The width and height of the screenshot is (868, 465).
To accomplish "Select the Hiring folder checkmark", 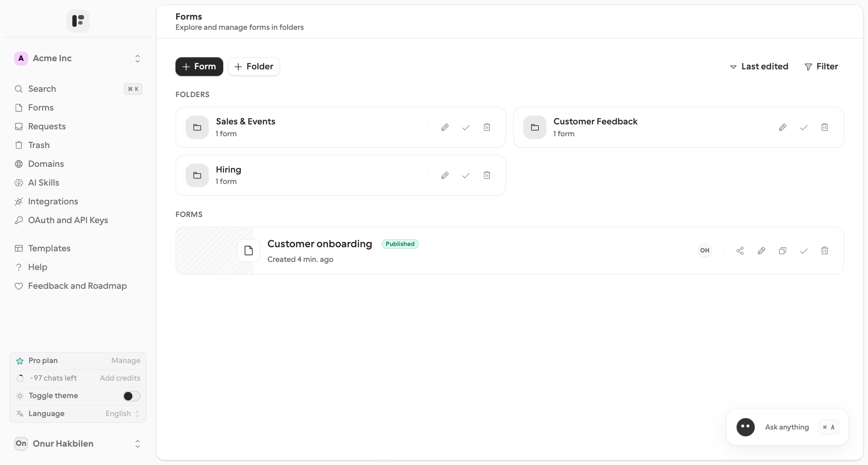I will [x=466, y=175].
